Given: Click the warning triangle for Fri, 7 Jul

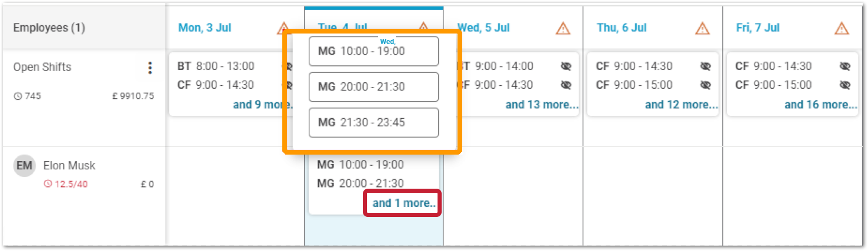Looking at the screenshot, I should 842,28.
